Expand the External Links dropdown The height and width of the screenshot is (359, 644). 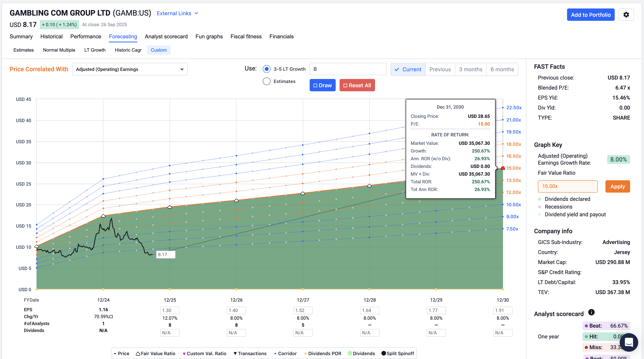[x=178, y=13]
